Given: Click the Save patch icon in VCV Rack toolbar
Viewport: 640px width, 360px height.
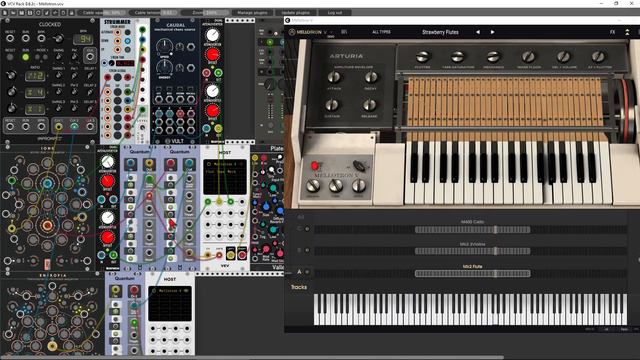Looking at the screenshot, I should (x=22, y=13).
